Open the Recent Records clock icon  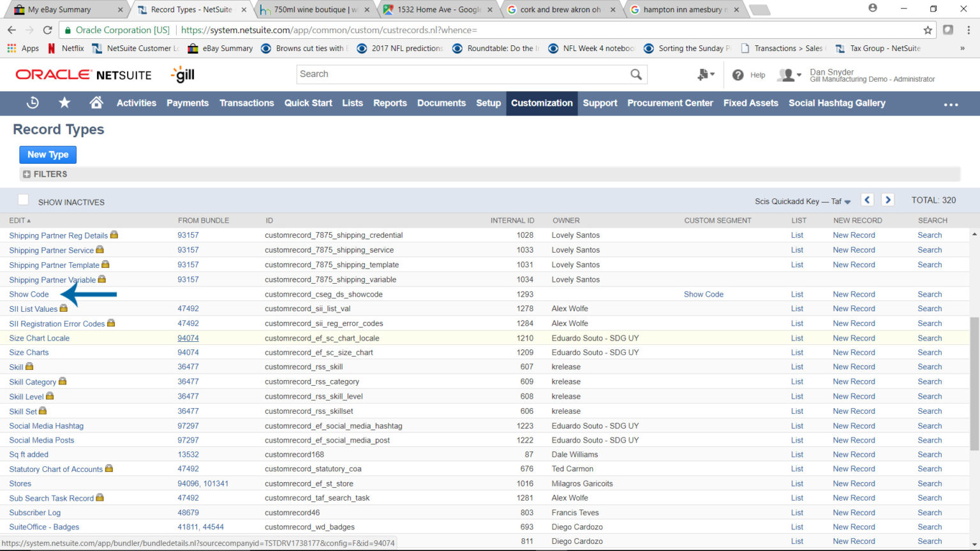click(x=32, y=103)
